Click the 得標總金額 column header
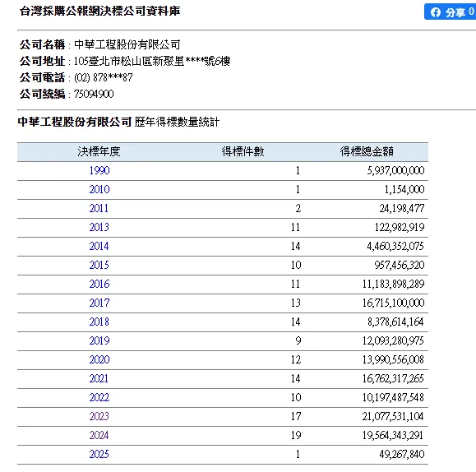 click(x=367, y=151)
